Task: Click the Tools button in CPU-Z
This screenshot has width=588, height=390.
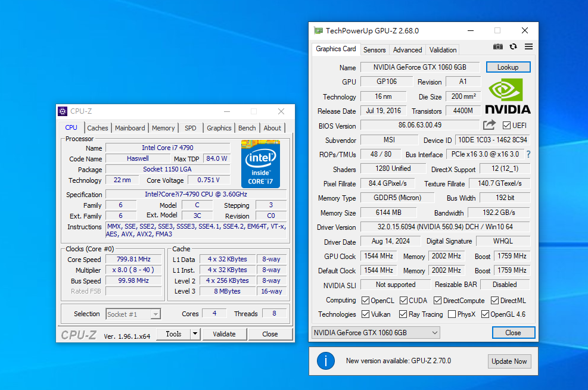Action: tap(173, 334)
